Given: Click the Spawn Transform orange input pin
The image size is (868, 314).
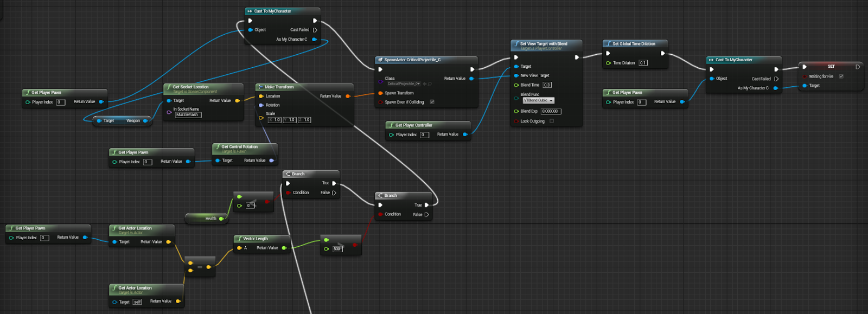Looking at the screenshot, I should [x=381, y=93].
